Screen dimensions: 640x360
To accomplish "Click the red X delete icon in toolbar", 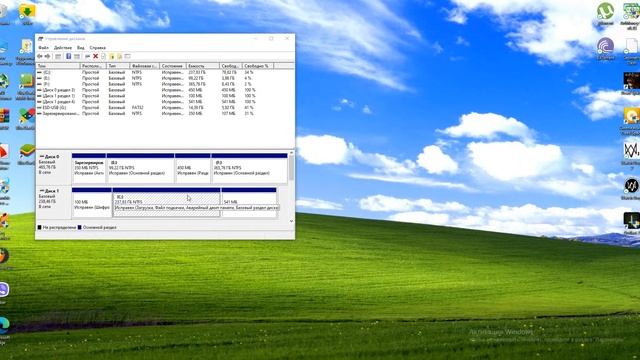I will pyautogui.click(x=96, y=56).
